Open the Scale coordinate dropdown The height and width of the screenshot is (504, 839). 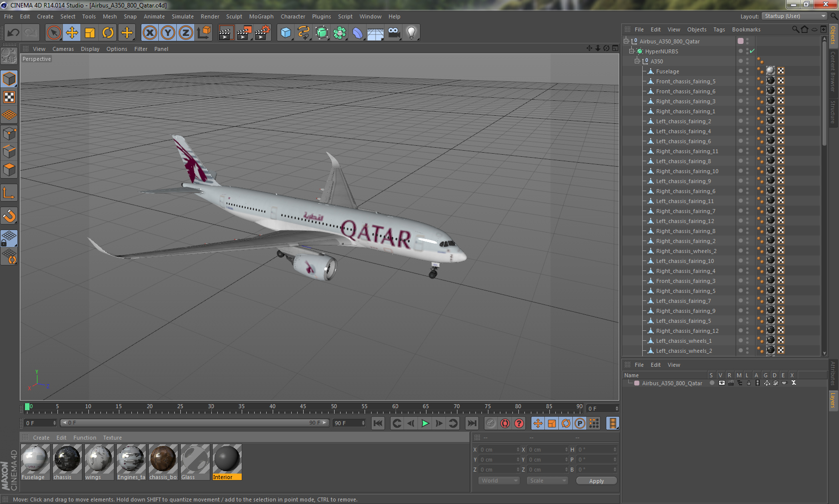(547, 481)
